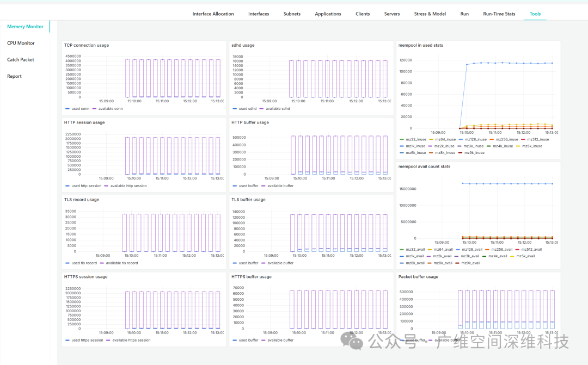Toggle the available https session series
588x365 pixels.
(128, 341)
